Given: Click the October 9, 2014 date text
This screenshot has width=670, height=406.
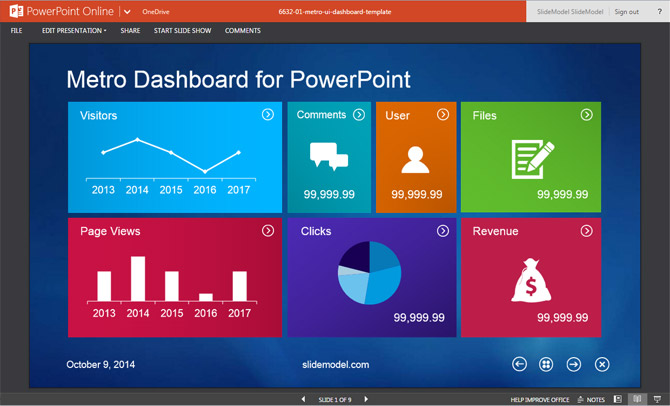Looking at the screenshot, I should (x=100, y=365).
